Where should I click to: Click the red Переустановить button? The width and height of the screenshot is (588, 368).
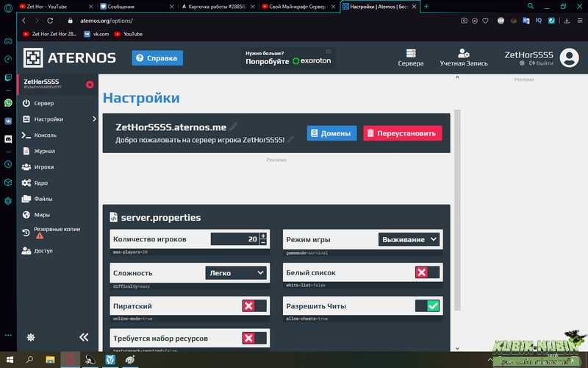(402, 133)
